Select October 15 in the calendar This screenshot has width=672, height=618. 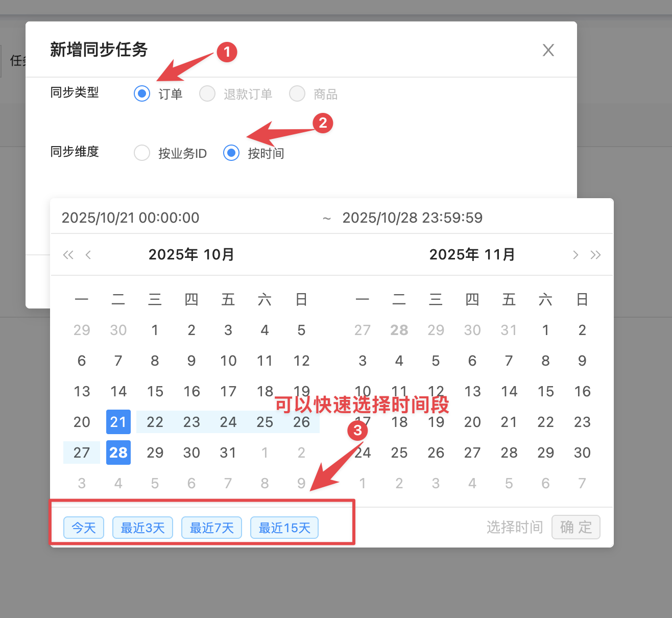155,392
